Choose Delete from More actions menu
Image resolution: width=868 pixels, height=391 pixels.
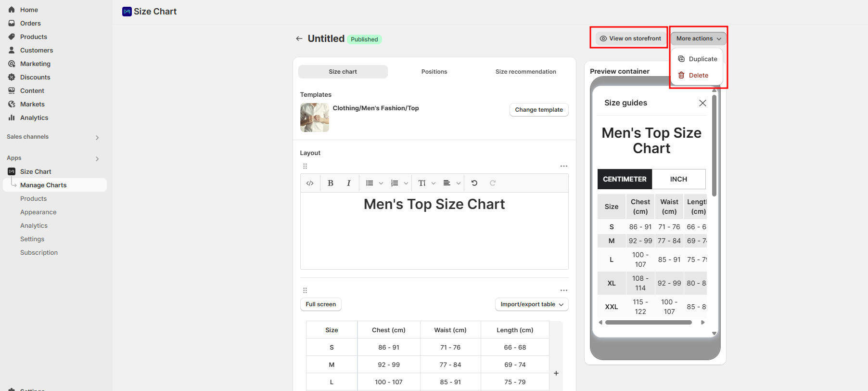tap(697, 75)
